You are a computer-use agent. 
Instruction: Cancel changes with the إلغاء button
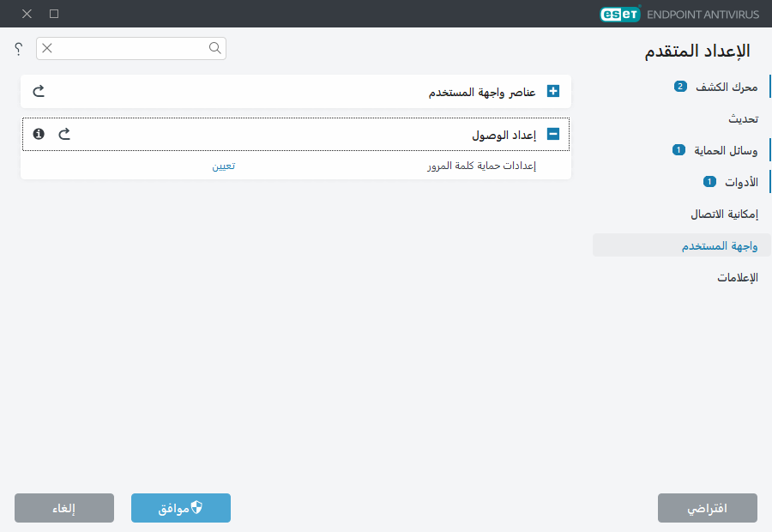point(63,507)
